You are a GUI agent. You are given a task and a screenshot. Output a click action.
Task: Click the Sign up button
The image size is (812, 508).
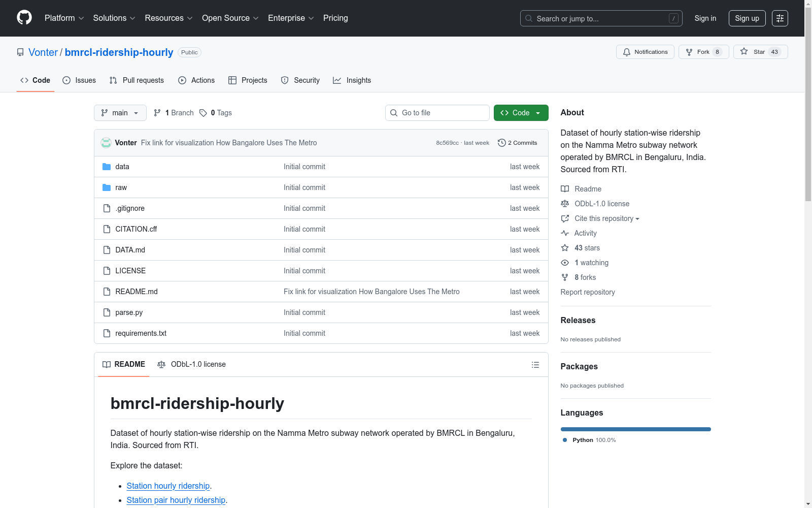(x=747, y=18)
